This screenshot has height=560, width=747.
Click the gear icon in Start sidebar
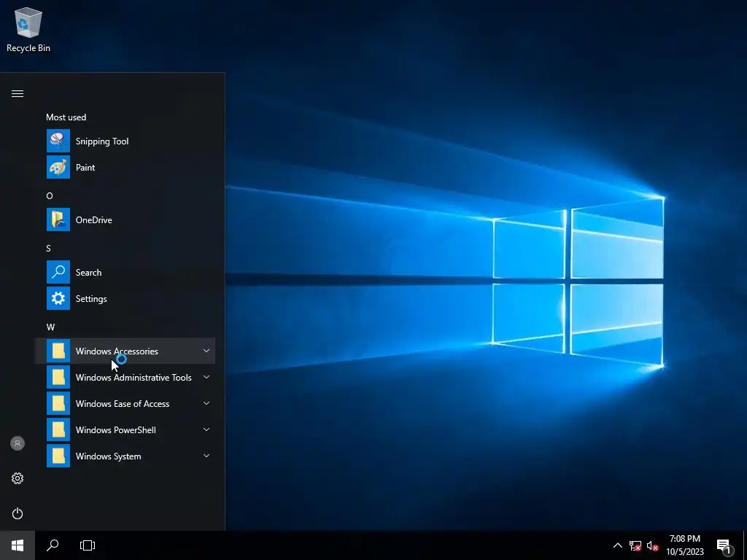click(x=18, y=478)
